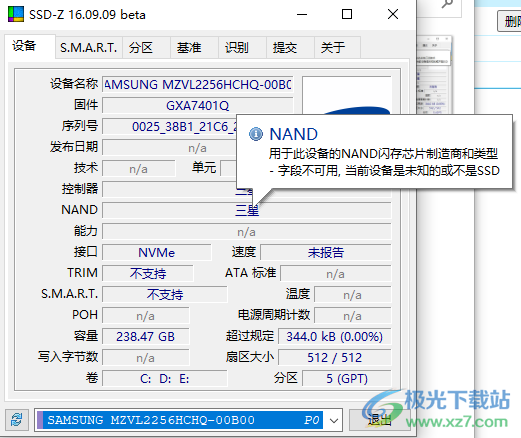Click the SSD-Z application icon in title bar
521x438 pixels.
pos(16,14)
